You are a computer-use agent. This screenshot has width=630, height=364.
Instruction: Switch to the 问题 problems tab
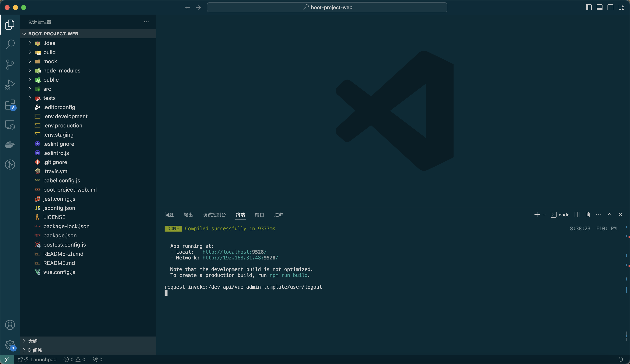[x=169, y=215]
